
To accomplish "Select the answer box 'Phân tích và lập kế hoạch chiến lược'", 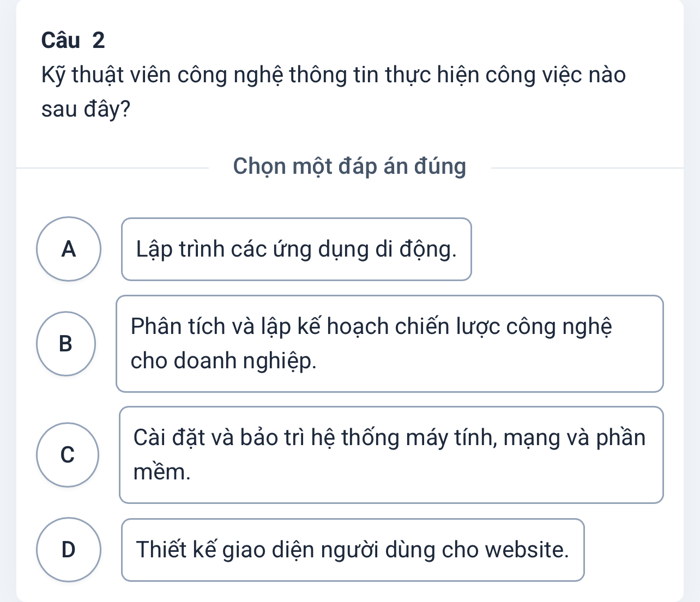I will click(x=389, y=344).
